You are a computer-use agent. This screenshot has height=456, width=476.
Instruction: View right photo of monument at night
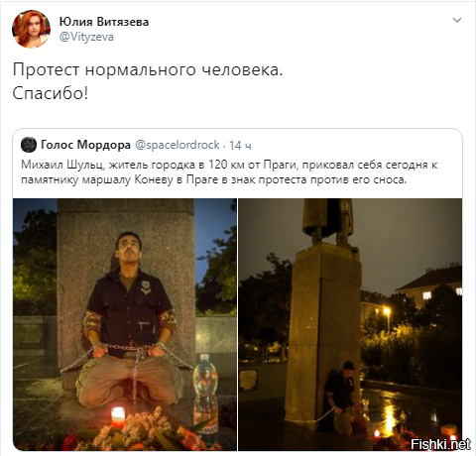(x=350, y=324)
